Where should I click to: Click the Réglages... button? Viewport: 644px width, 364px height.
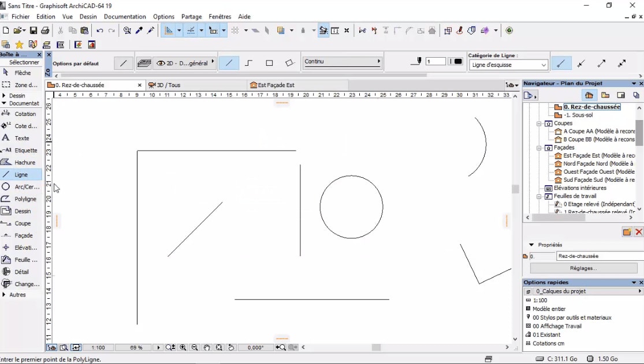pos(583,268)
